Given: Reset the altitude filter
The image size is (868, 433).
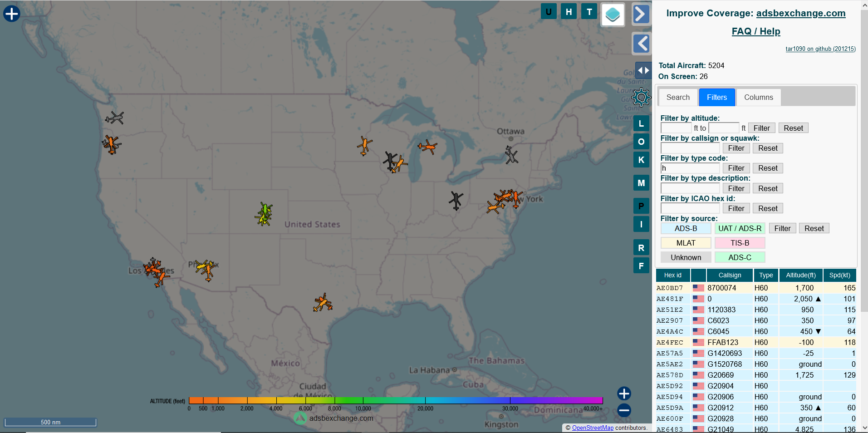Looking at the screenshot, I should pyautogui.click(x=793, y=128).
